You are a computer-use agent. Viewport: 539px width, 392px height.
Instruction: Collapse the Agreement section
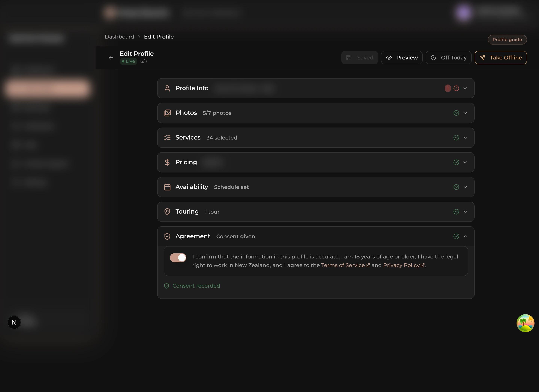466,236
